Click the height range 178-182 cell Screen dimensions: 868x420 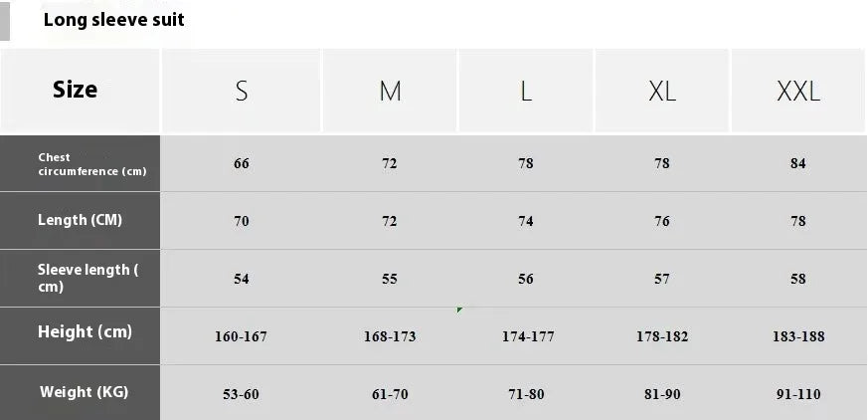tap(662, 337)
